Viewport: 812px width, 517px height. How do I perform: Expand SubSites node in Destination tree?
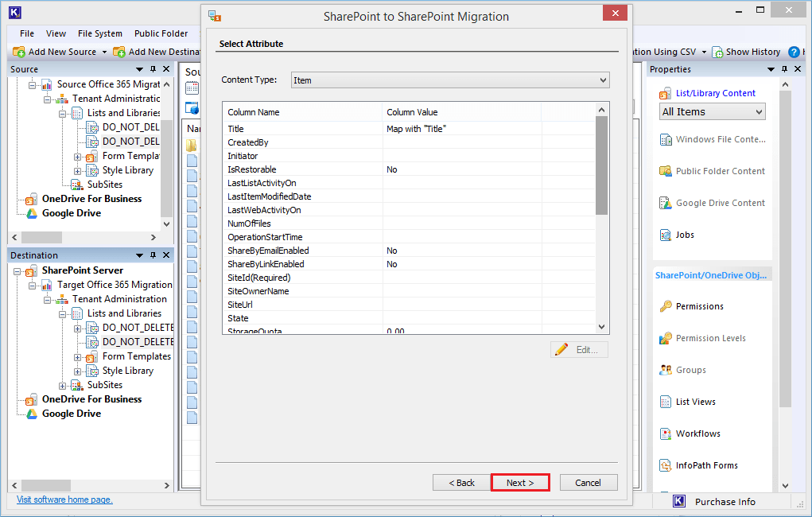pyautogui.click(x=62, y=386)
